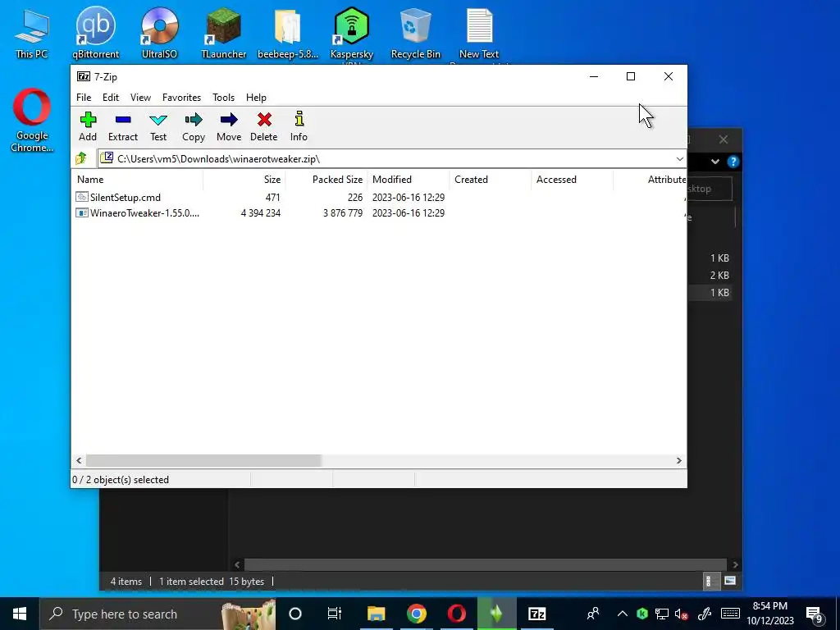Screen dimensions: 840x630
Task: Click the taskbar search box
Action: click(x=157, y=614)
